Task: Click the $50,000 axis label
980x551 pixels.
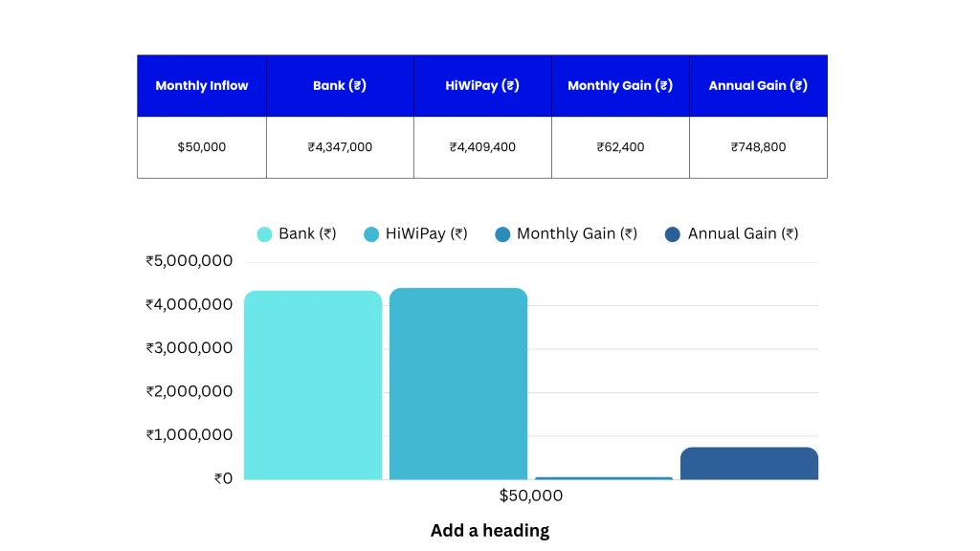Action: point(530,496)
